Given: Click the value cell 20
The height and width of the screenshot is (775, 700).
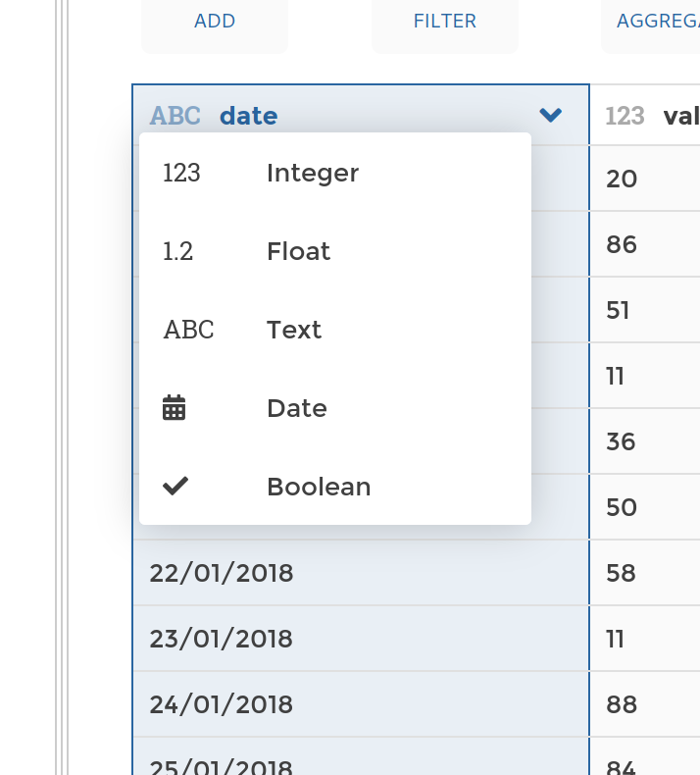Looking at the screenshot, I should click(x=645, y=179).
